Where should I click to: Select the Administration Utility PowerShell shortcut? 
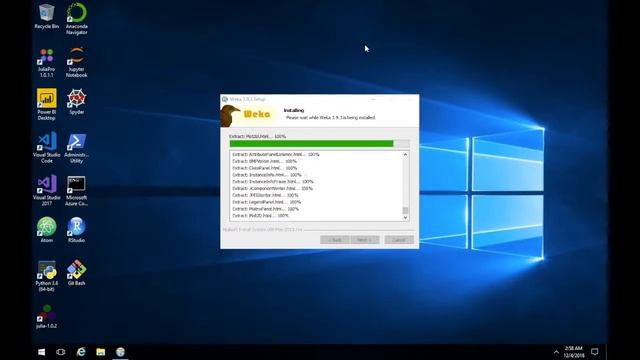(77, 147)
